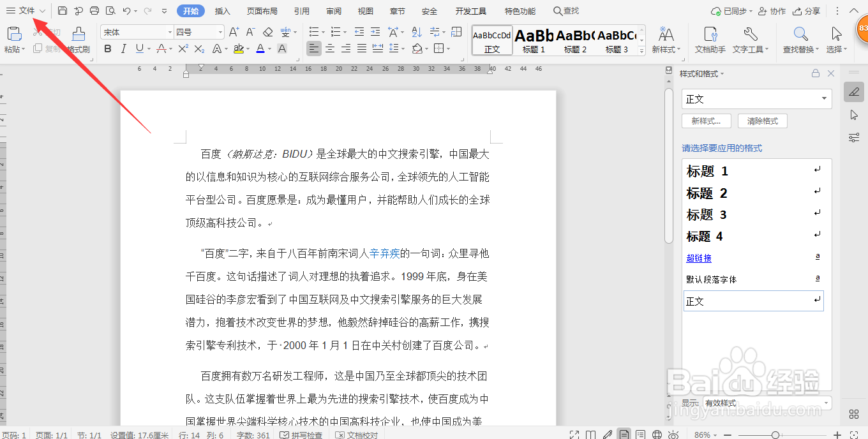
Task: Click the zoom slider handle
Action: (775, 435)
